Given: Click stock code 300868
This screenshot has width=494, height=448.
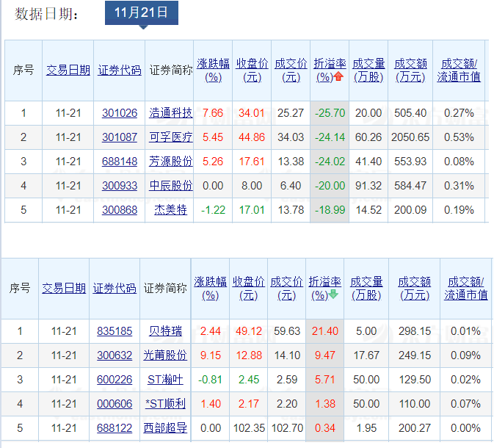Looking at the screenshot, I should (119, 209).
